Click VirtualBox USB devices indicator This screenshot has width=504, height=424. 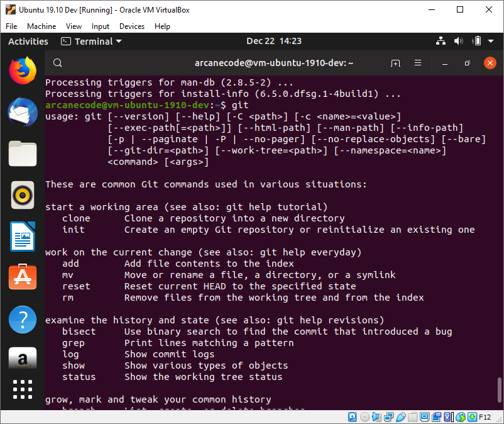pyautogui.click(x=400, y=417)
